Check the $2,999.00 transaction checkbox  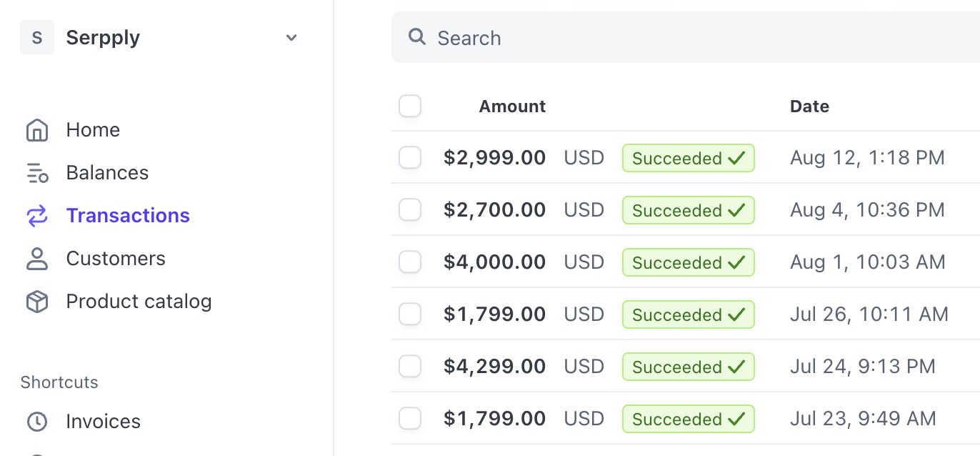click(410, 158)
